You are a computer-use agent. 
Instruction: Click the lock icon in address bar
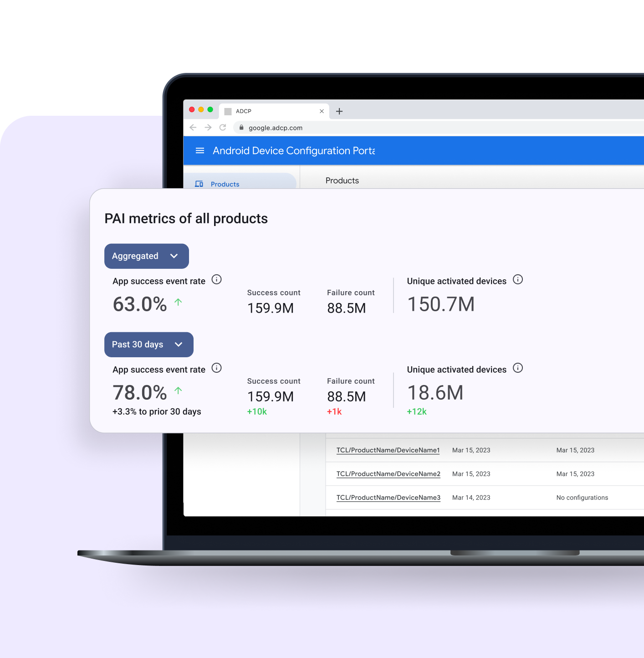(x=241, y=128)
